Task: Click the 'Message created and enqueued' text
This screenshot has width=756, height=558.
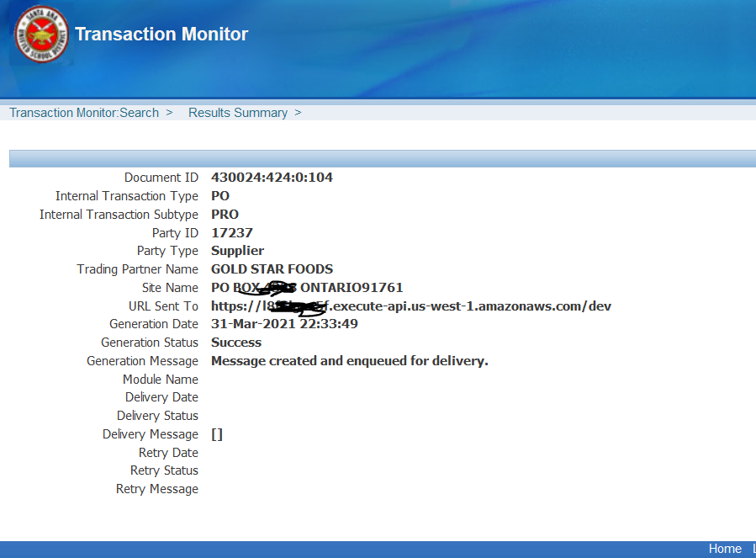Action: (x=349, y=361)
